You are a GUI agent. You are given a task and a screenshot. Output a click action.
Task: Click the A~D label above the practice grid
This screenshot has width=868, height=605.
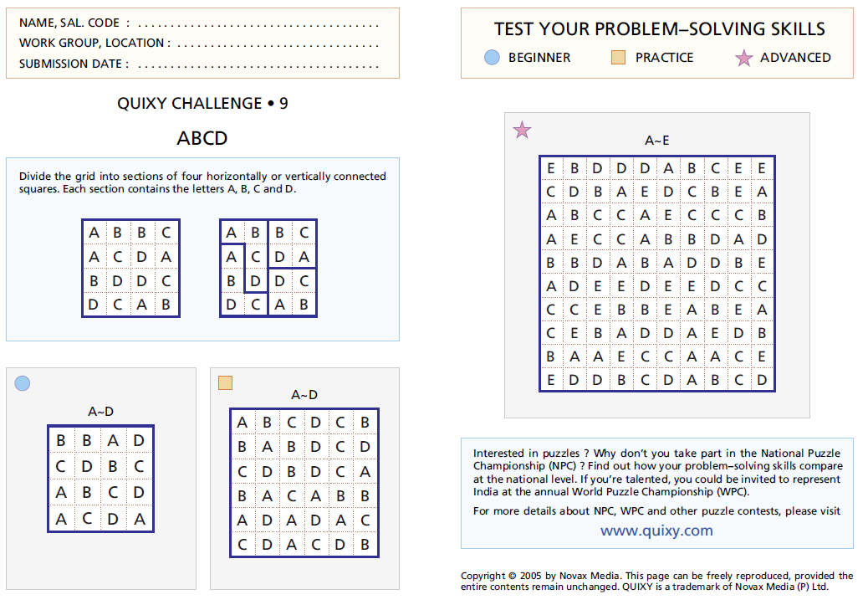[304, 395]
